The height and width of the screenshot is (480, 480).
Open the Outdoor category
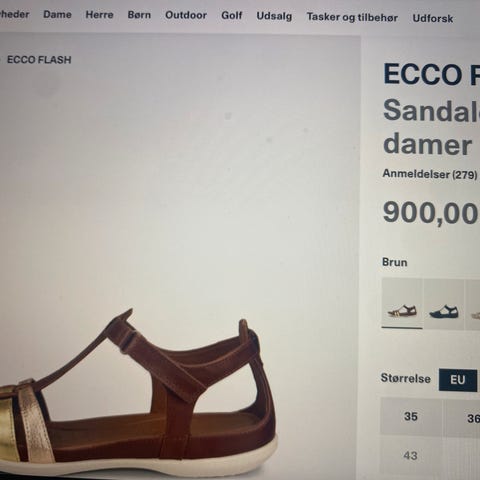(x=186, y=15)
